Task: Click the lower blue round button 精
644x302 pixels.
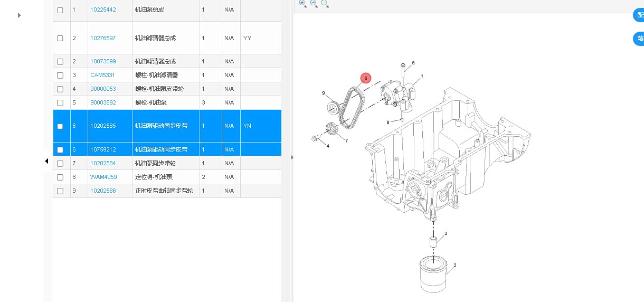Action: coord(639,39)
